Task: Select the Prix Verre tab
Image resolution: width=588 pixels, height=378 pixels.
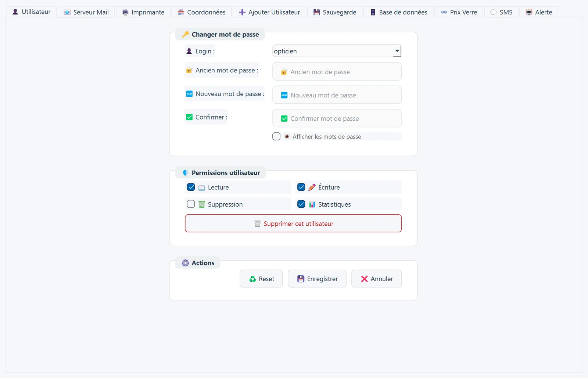Action: pyautogui.click(x=459, y=12)
